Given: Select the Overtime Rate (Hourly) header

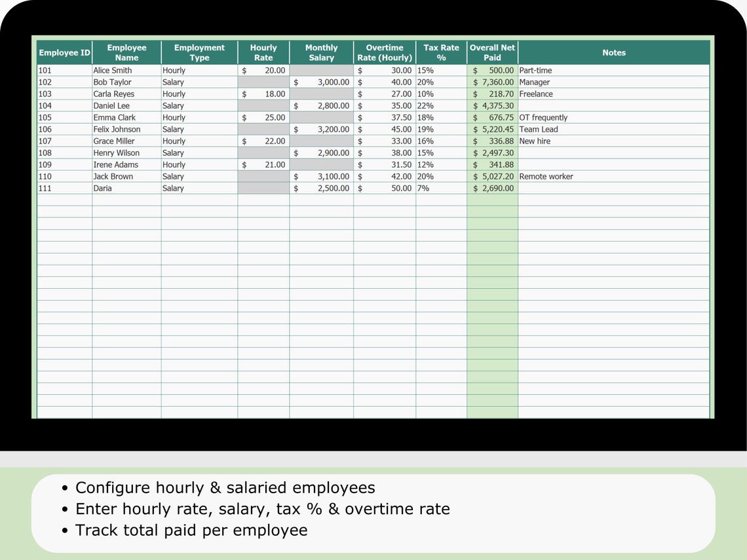Looking at the screenshot, I should tap(385, 52).
